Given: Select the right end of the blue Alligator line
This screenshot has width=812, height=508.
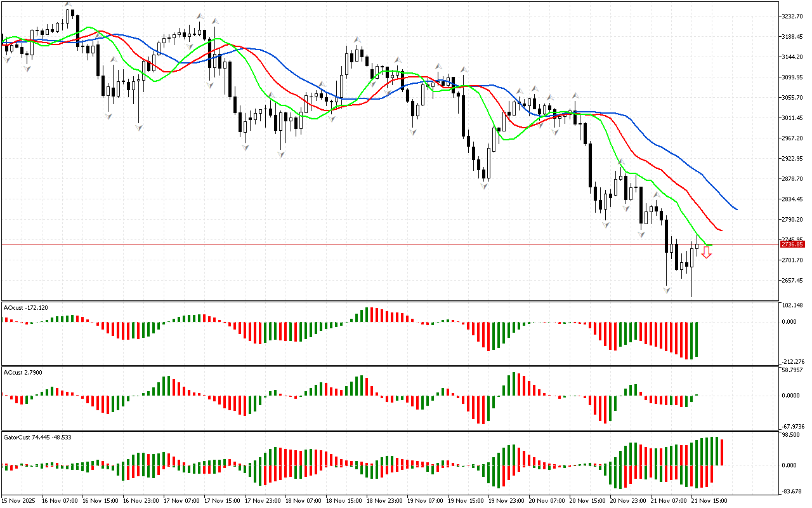Looking at the screenshot, I should [x=736, y=209].
